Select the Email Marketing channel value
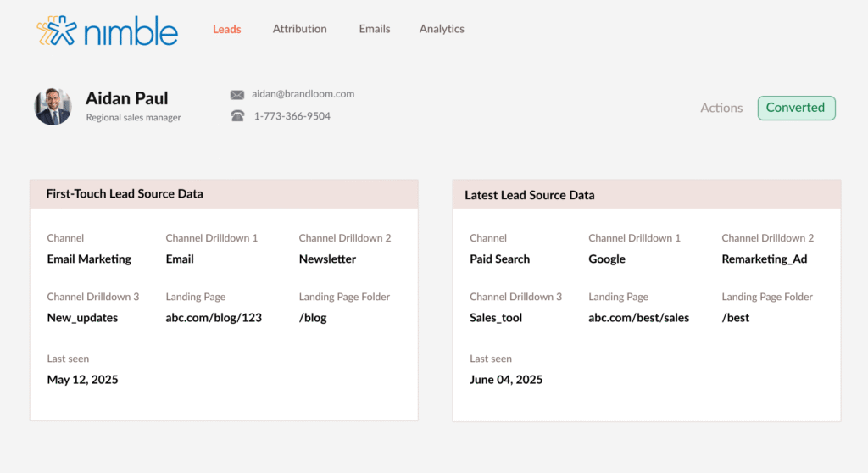Viewport: 868px width, 473px height. tap(89, 259)
